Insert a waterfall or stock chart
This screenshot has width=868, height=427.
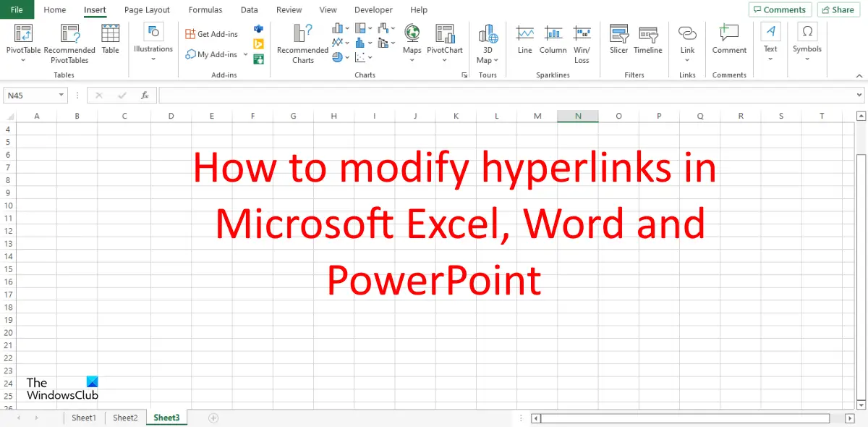tap(387, 28)
